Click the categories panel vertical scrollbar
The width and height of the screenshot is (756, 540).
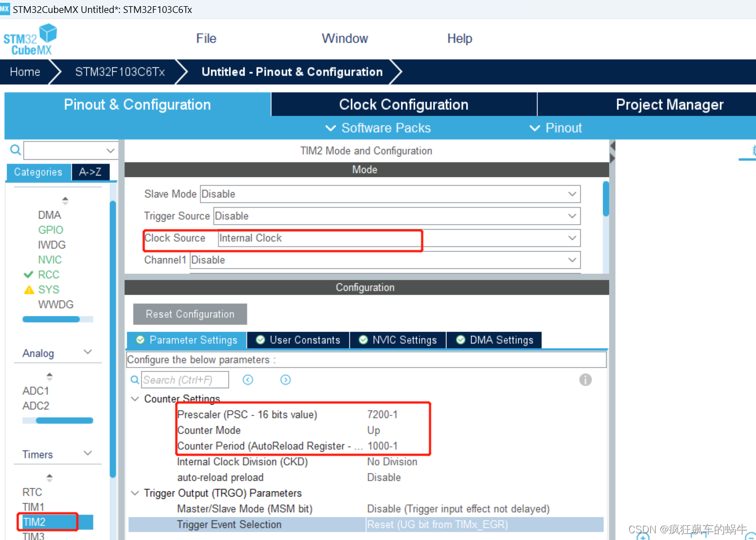coord(113,339)
